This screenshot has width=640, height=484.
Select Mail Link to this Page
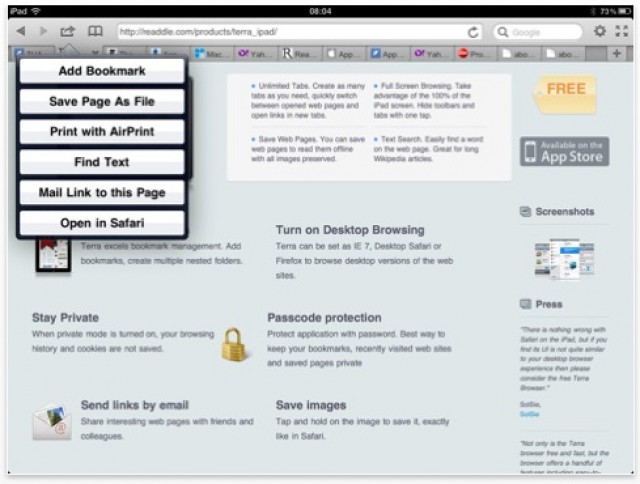[102, 192]
